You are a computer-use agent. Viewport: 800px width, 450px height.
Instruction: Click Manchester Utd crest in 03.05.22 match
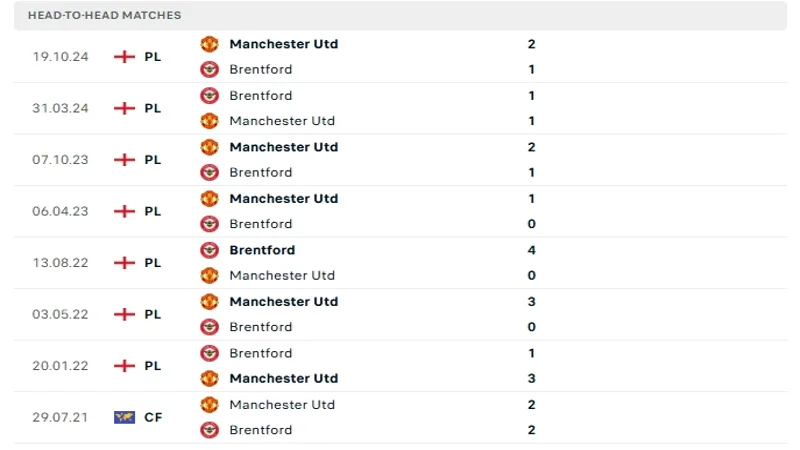tap(209, 302)
